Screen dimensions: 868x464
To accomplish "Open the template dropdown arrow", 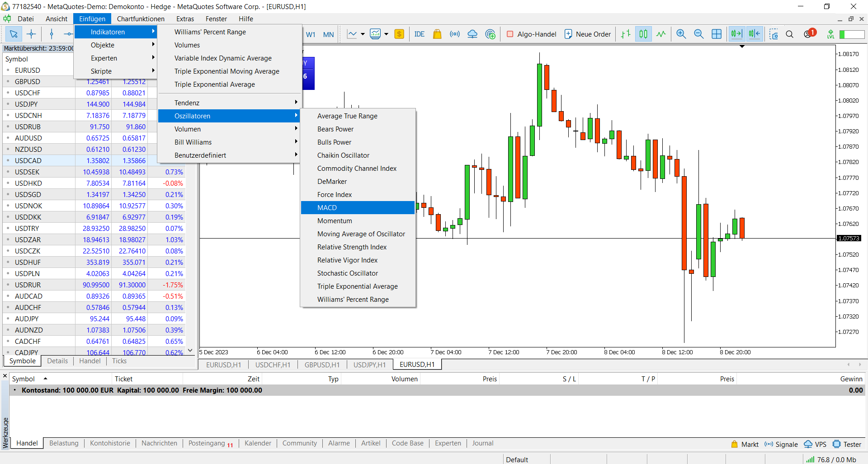I will tap(386, 34).
